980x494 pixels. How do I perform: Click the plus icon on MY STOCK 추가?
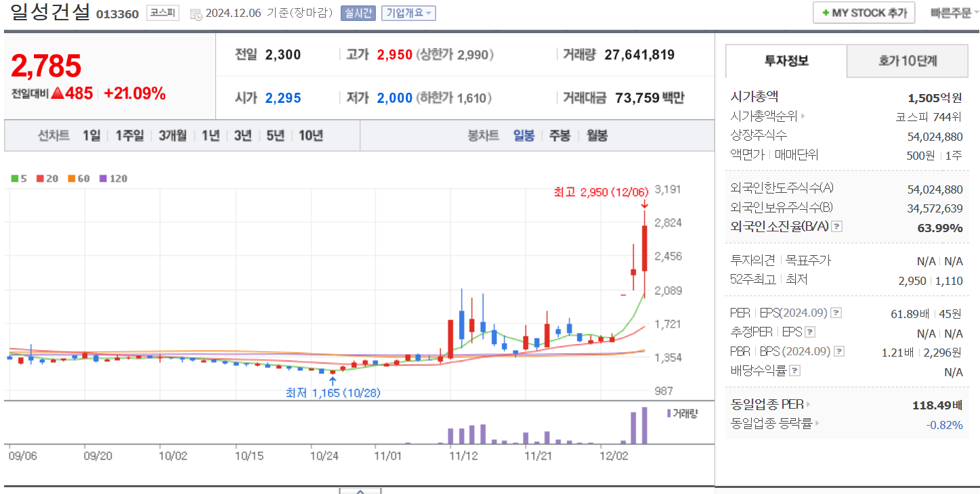pyautogui.click(x=828, y=12)
